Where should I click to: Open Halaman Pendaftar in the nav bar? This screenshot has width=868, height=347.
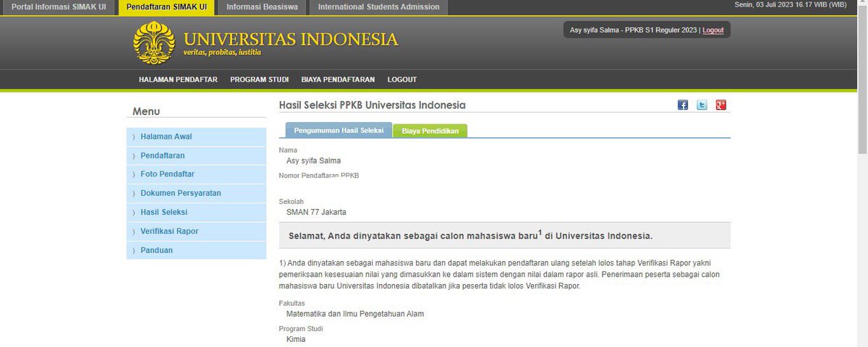click(178, 80)
